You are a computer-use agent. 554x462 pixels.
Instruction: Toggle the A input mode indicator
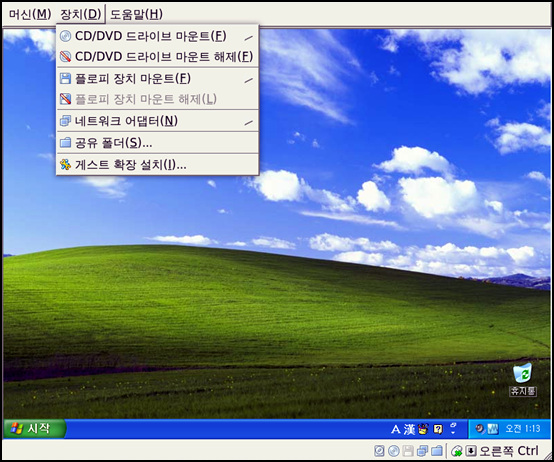[396, 430]
